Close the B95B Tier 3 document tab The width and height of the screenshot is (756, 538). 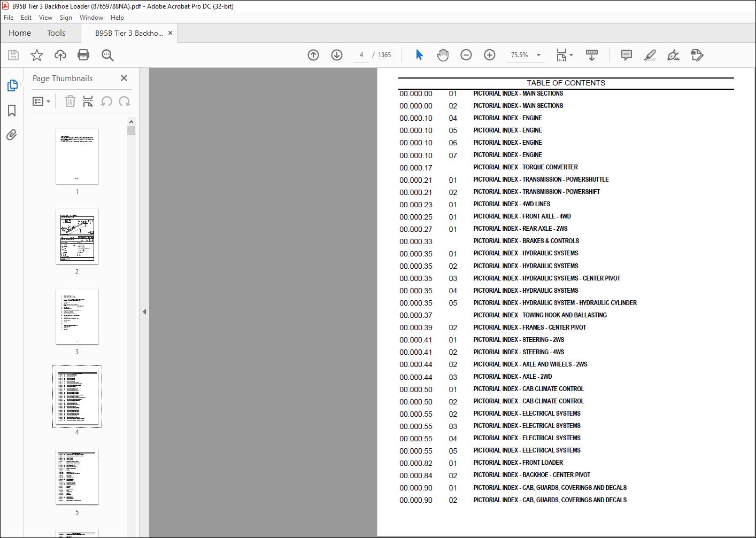(170, 33)
